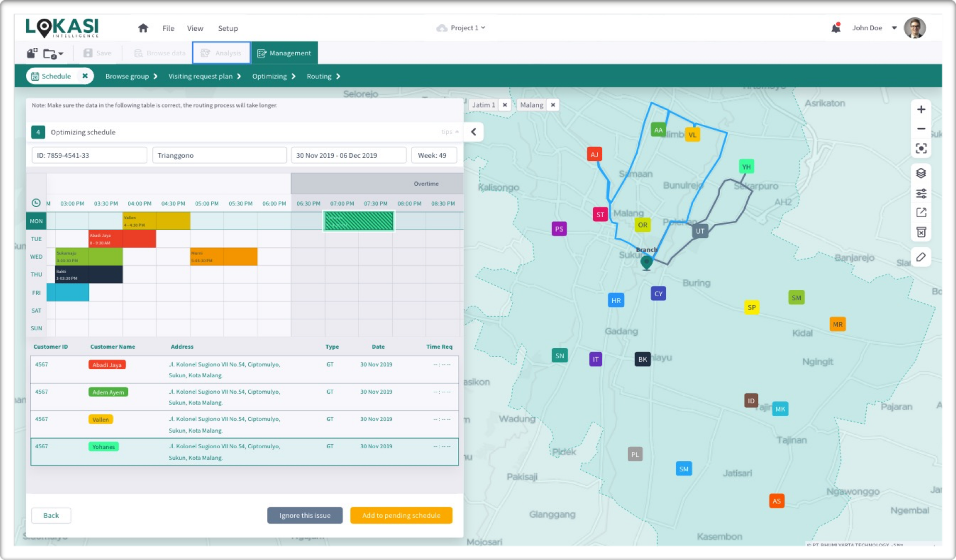
Task: Select the green hatched Monday overtime block
Action: click(x=358, y=221)
